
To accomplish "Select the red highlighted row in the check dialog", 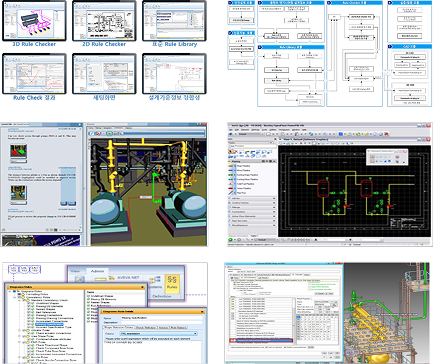I will [x=261, y=341].
